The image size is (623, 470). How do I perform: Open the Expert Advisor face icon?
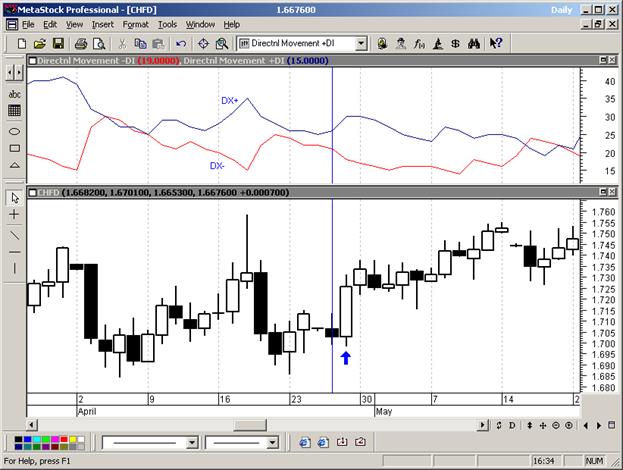382,43
